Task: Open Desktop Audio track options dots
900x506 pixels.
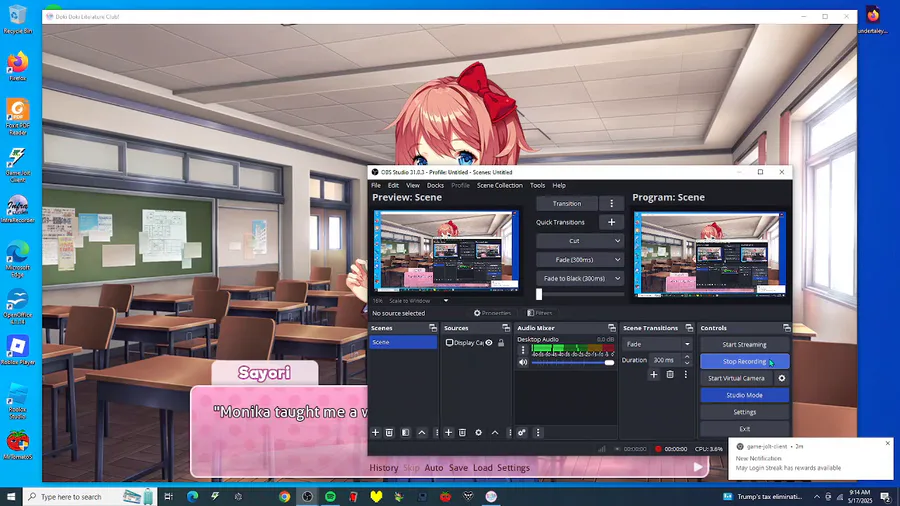Action: pyautogui.click(x=523, y=350)
